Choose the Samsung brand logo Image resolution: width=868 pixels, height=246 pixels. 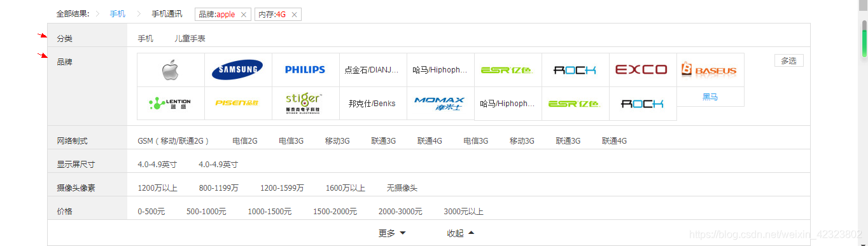coord(238,70)
